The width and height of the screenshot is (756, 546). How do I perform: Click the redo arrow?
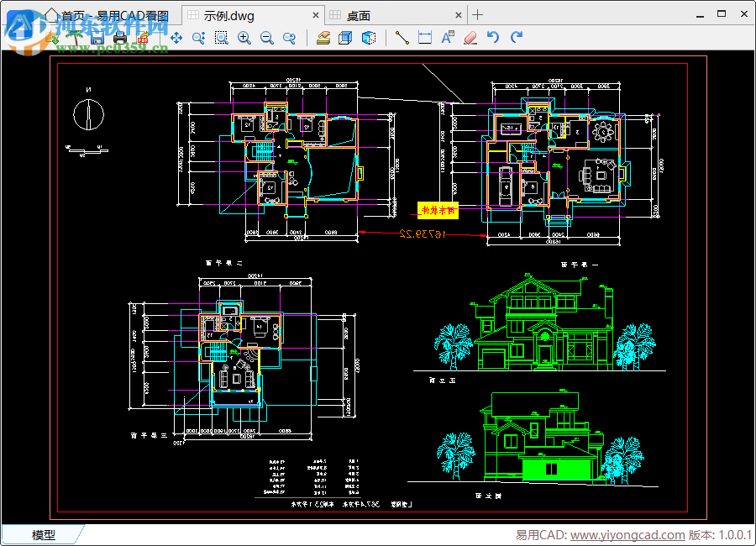516,37
